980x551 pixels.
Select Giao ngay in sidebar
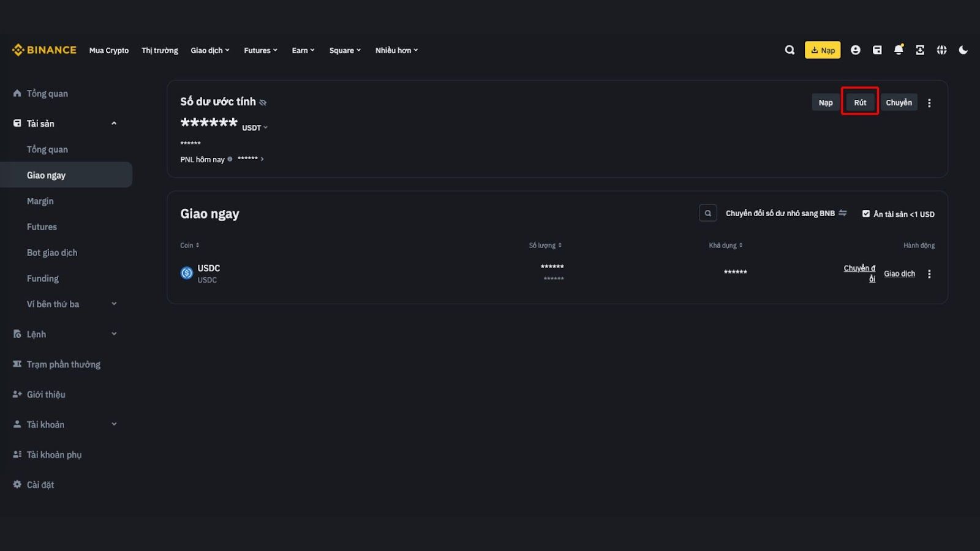point(66,175)
